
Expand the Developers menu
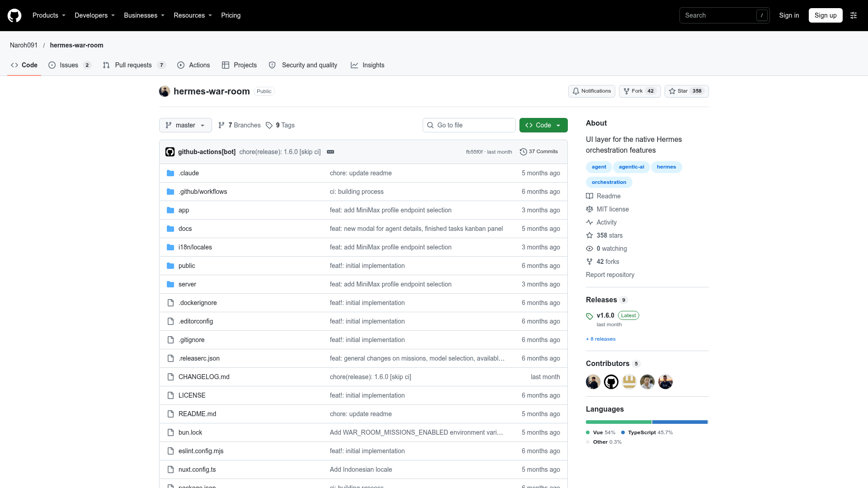[94, 15]
